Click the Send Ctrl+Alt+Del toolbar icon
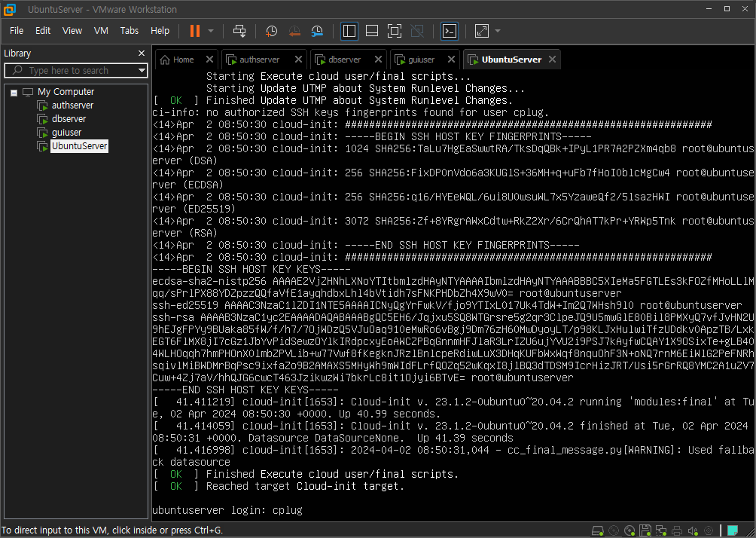Screen dimensions: 756x538 tap(239, 31)
